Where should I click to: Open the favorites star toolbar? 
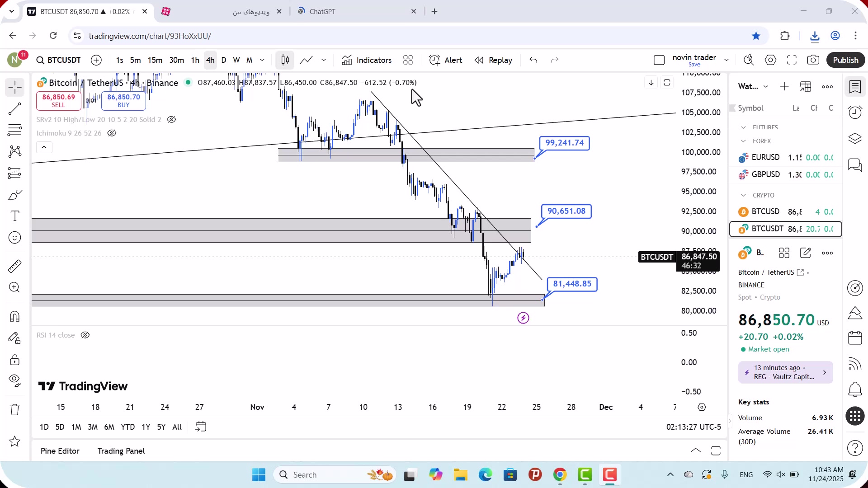(14, 441)
